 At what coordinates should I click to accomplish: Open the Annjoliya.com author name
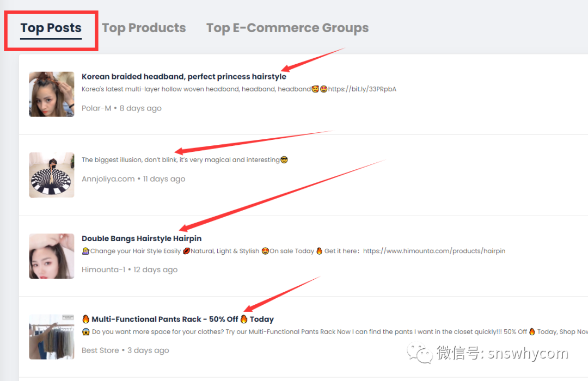pyautogui.click(x=108, y=179)
